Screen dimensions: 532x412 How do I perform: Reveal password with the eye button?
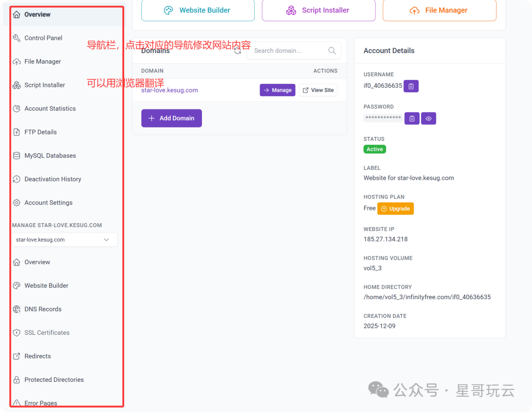(429, 118)
